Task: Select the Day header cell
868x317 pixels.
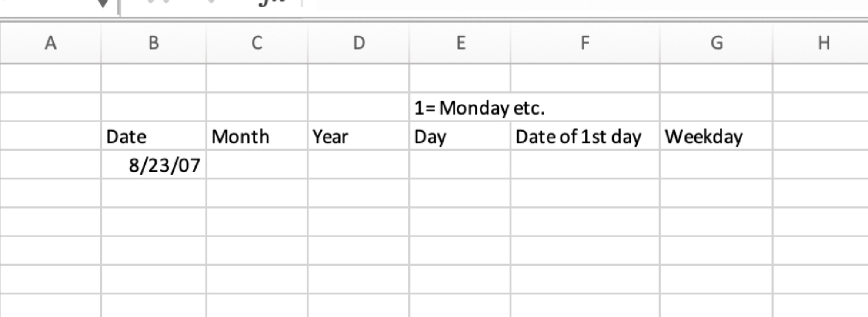Action: [x=460, y=136]
